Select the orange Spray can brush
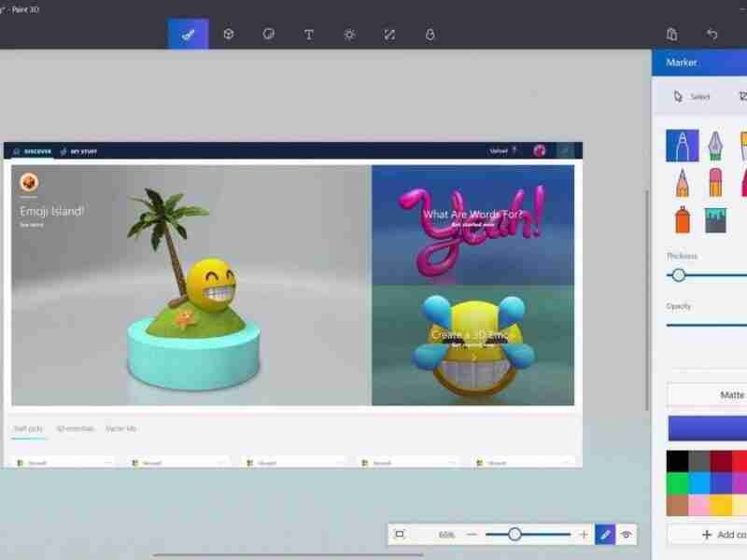 682,219
